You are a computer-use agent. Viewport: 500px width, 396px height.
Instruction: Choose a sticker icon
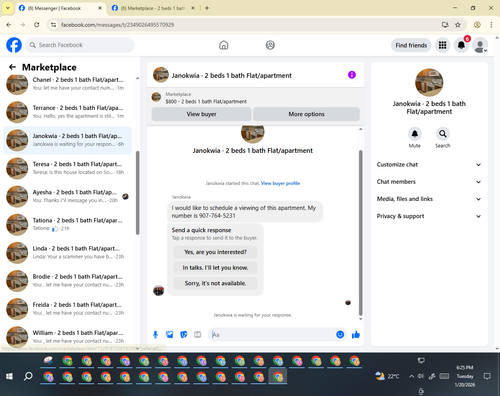[x=183, y=334]
